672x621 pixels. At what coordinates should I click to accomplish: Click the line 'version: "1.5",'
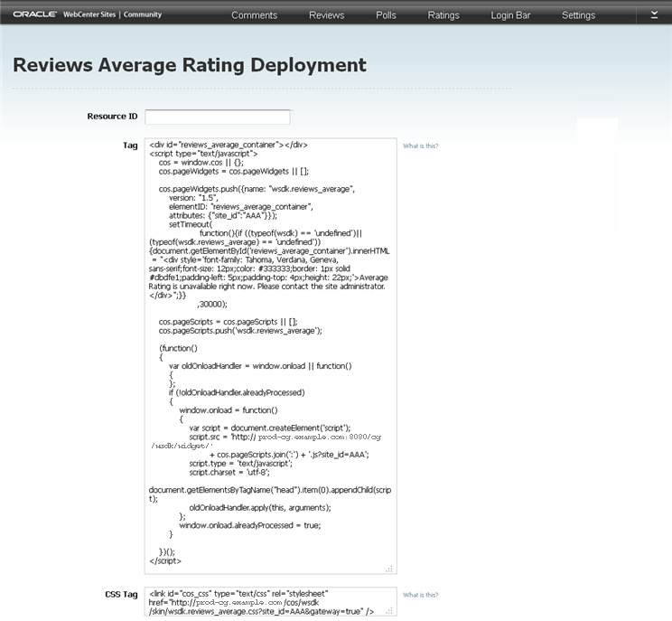[193, 198]
